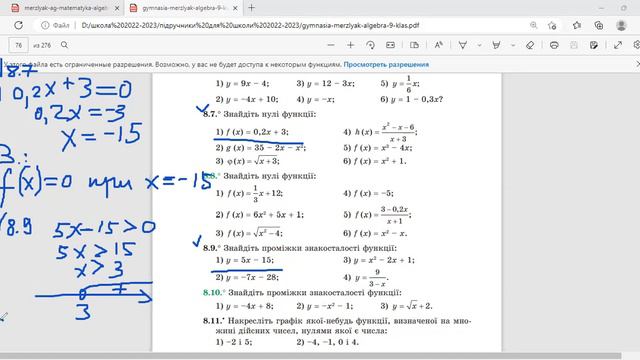Open the Highlight color options dropdown arrow
640x360 pixels.
point(513,45)
